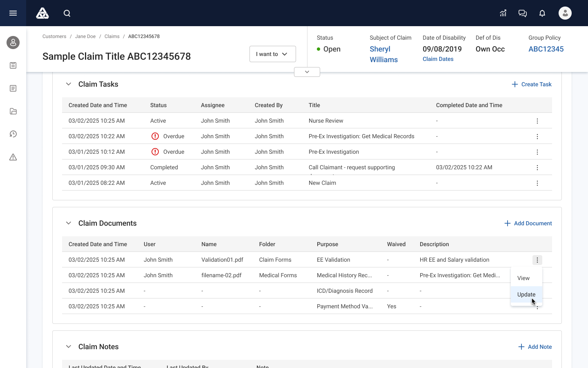This screenshot has height=368, width=588.
Task: Open the alerts warning triangle sidebar icon
Action: click(x=13, y=157)
